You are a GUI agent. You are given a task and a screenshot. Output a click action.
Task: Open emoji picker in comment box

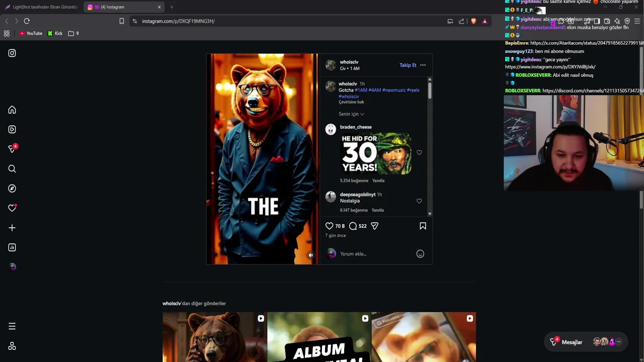pyautogui.click(x=420, y=254)
